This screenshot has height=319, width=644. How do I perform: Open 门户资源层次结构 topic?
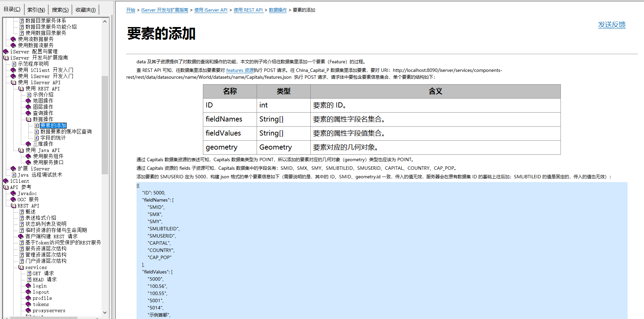pyautogui.click(x=46, y=261)
